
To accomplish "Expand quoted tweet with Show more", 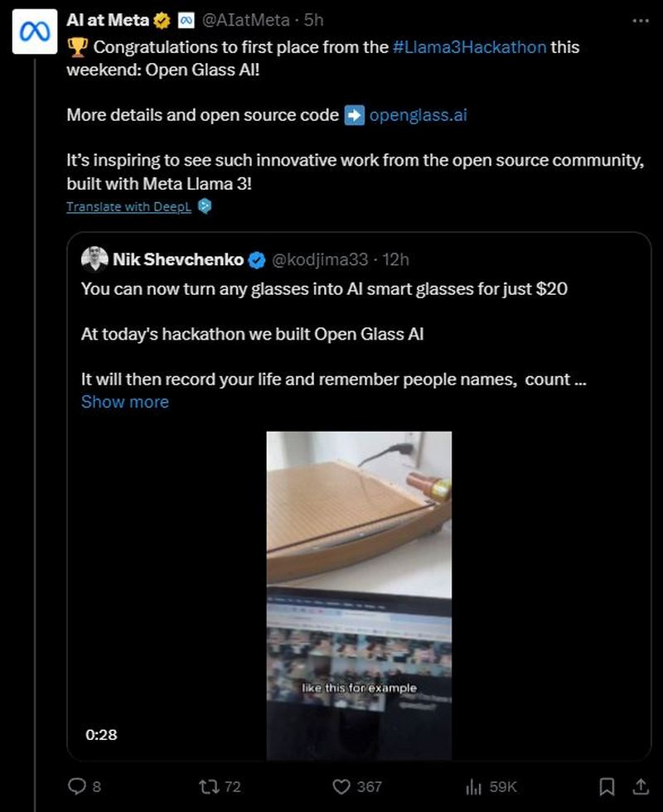I will 125,402.
